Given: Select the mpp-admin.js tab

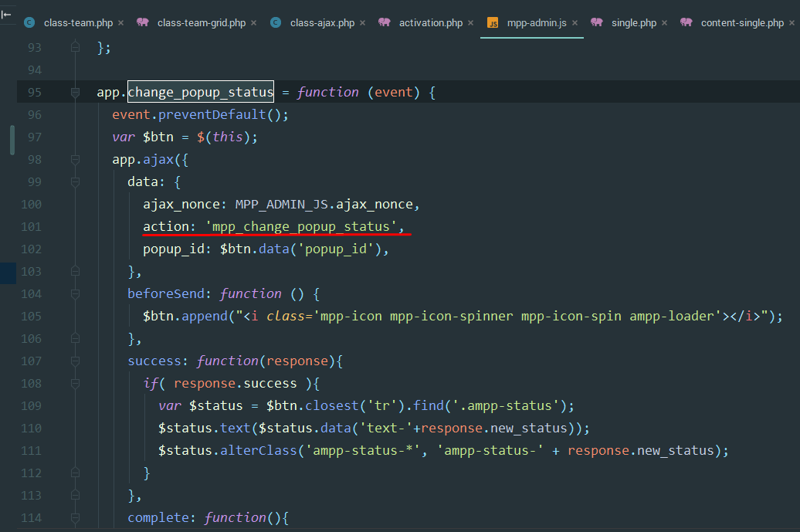Looking at the screenshot, I should pyautogui.click(x=537, y=23).
